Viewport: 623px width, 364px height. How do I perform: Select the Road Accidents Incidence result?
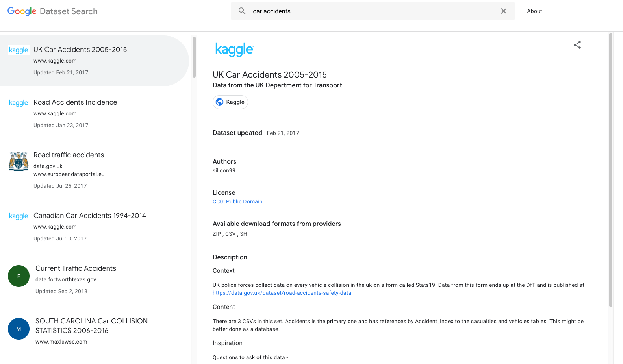pos(75,102)
